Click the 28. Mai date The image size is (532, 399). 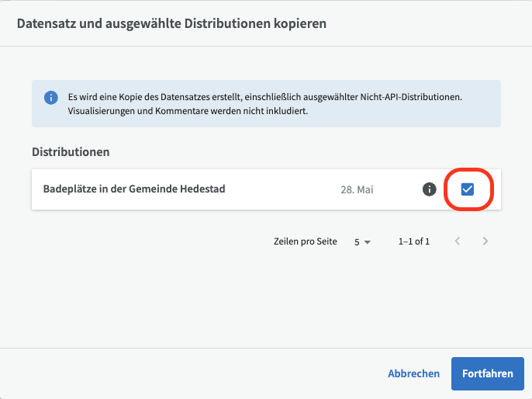pyautogui.click(x=357, y=189)
